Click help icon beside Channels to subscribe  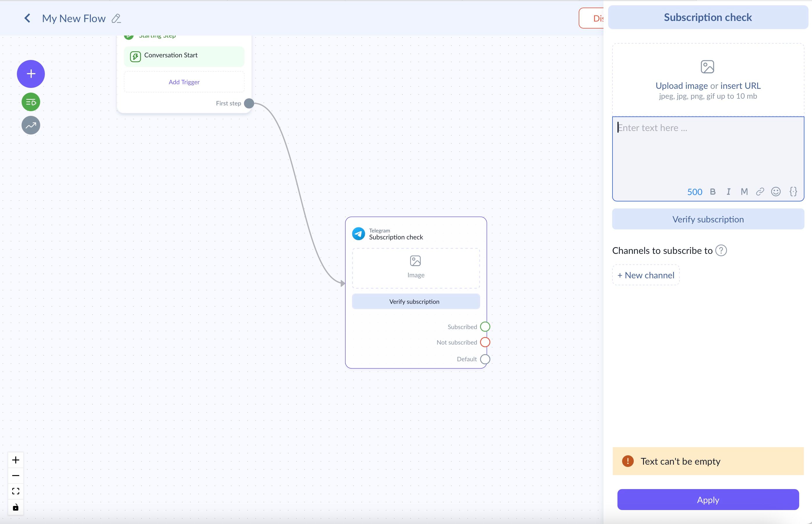(x=721, y=250)
